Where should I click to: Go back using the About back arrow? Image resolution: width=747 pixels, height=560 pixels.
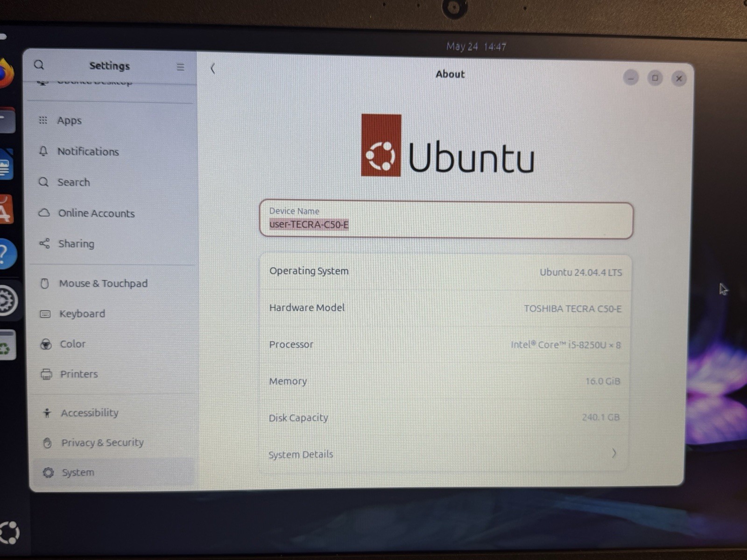tap(213, 69)
